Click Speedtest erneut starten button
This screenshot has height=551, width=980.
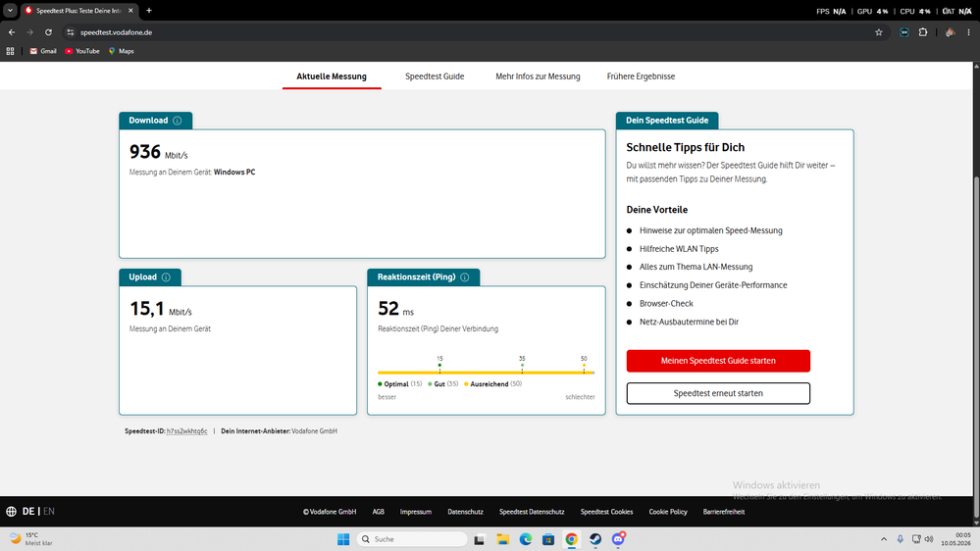coord(718,393)
